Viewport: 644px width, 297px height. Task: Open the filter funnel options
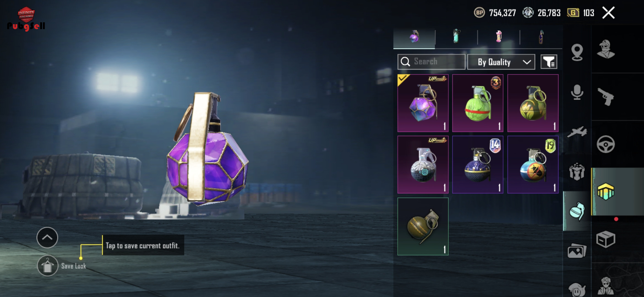(549, 62)
